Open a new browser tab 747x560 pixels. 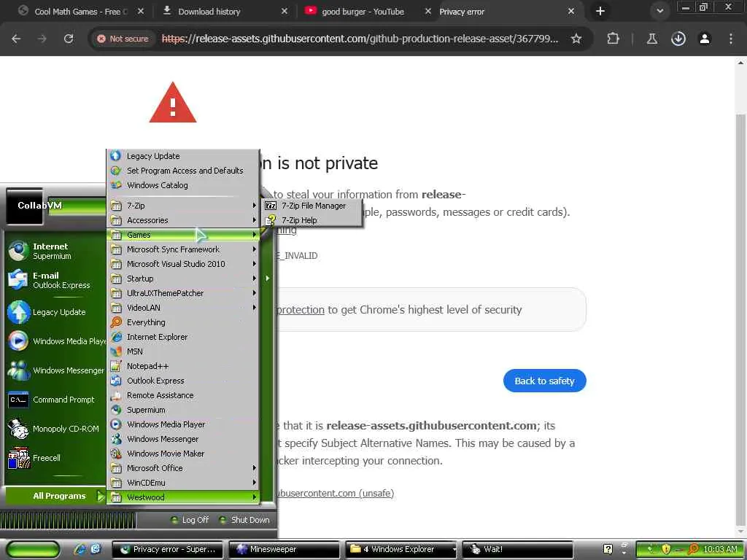click(600, 12)
